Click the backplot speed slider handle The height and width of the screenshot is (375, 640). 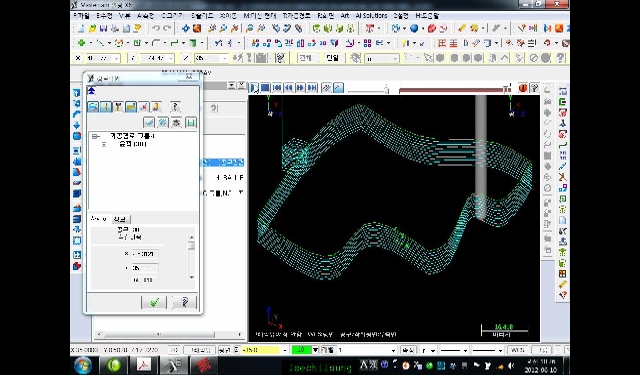(386, 89)
